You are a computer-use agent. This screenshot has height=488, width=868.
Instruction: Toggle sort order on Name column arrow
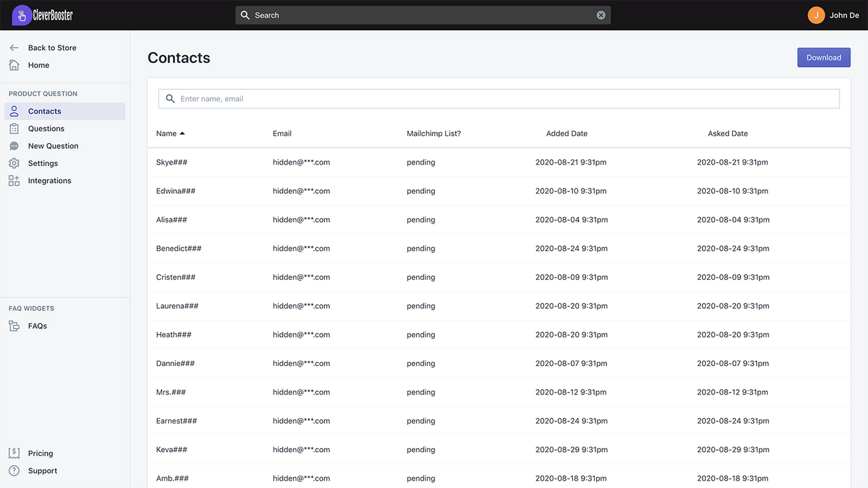point(182,134)
